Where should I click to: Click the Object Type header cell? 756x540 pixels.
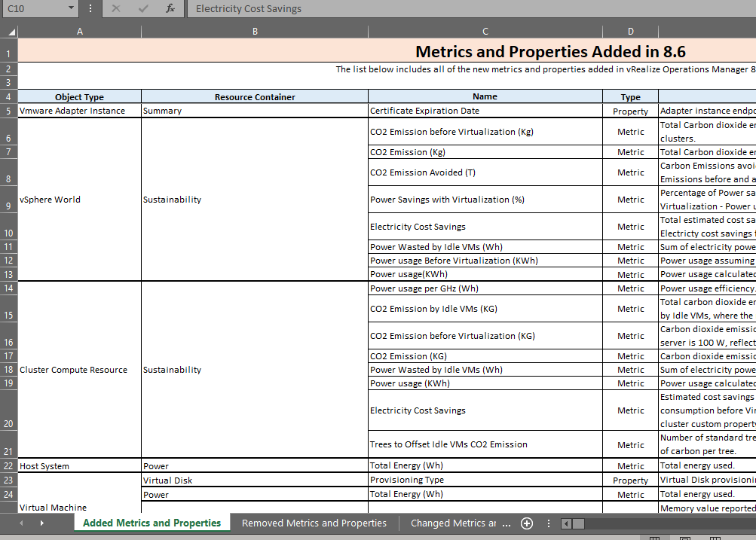click(x=80, y=96)
